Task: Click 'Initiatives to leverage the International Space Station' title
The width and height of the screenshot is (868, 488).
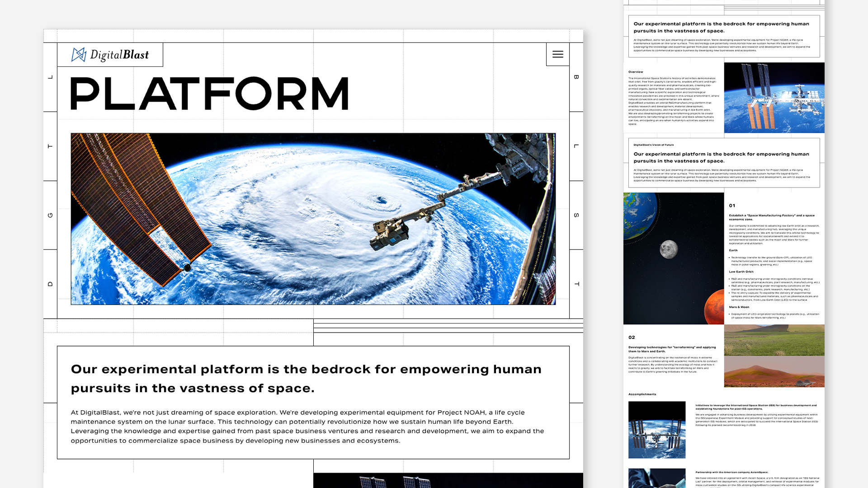Action: (756, 407)
